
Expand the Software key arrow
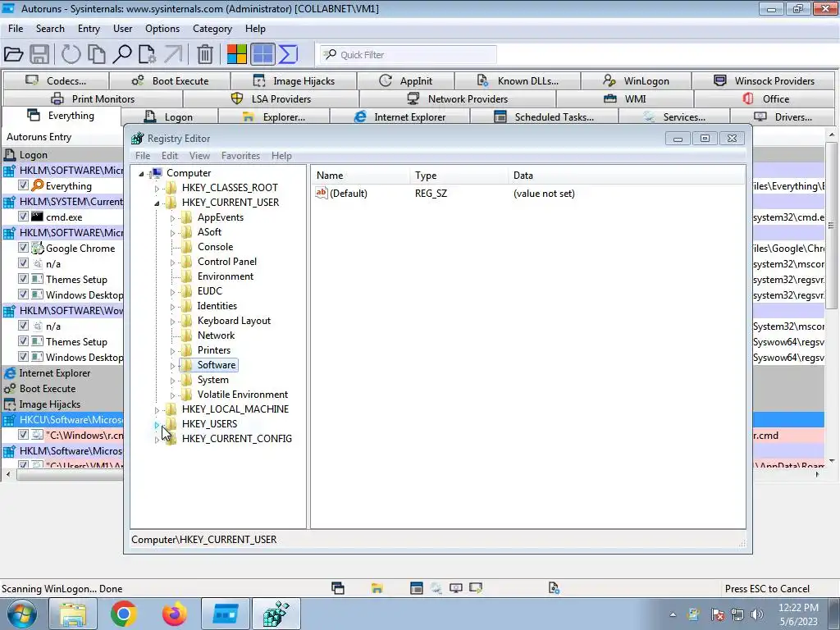[172, 366]
